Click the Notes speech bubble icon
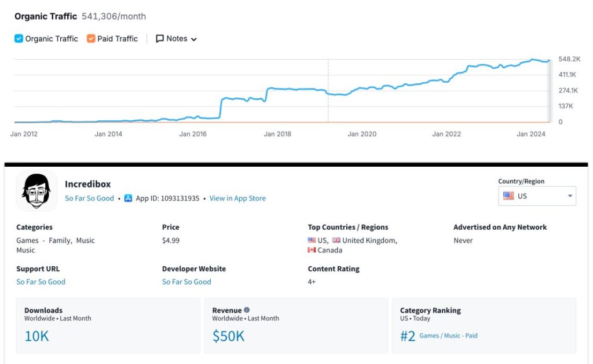This screenshot has height=364, width=593. (x=160, y=39)
